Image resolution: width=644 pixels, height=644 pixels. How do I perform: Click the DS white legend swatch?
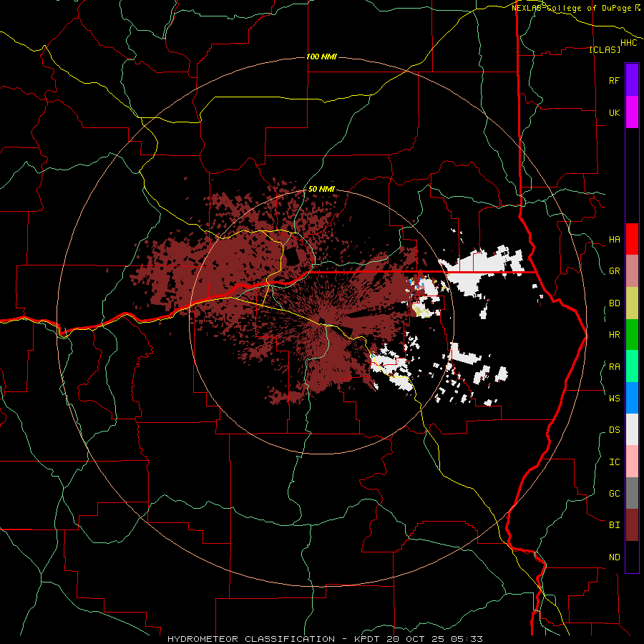click(x=632, y=429)
